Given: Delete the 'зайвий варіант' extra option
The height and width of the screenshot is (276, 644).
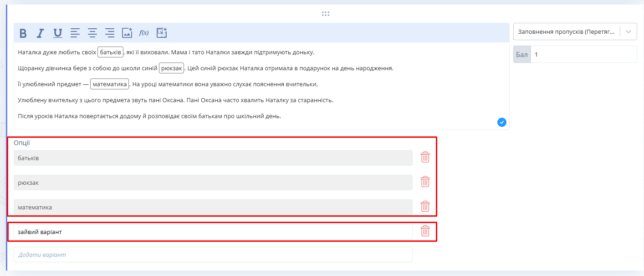Looking at the screenshot, I should [425, 231].
